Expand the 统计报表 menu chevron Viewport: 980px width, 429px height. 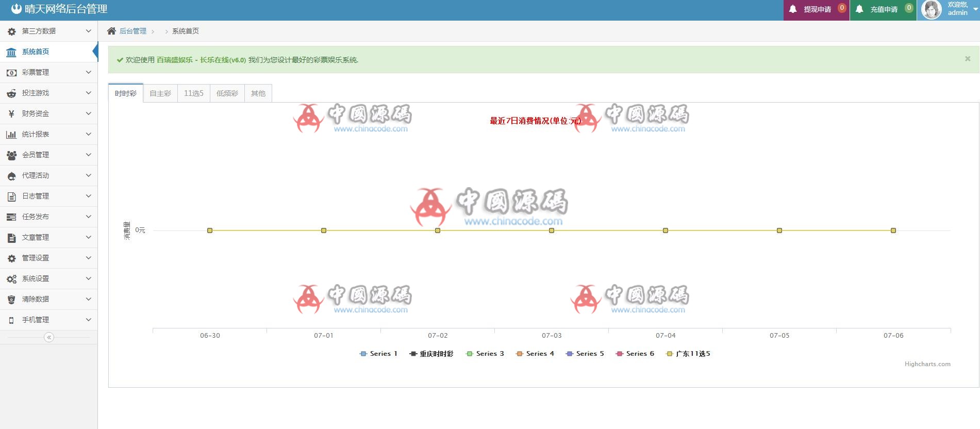[88, 134]
